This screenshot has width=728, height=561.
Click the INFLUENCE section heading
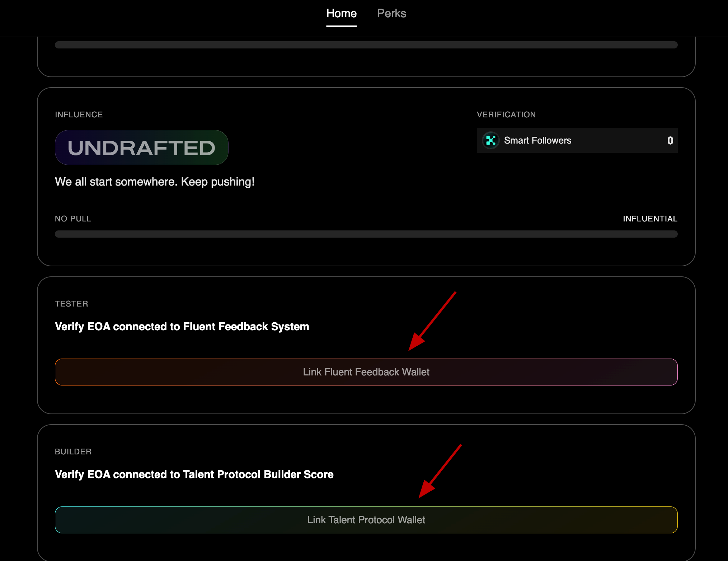79,114
